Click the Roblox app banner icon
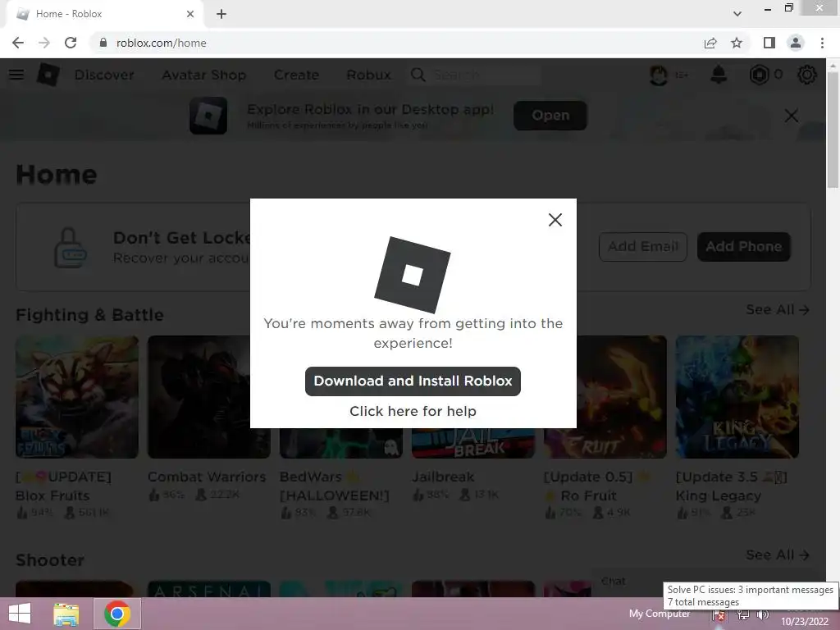The image size is (840, 630). tap(208, 115)
